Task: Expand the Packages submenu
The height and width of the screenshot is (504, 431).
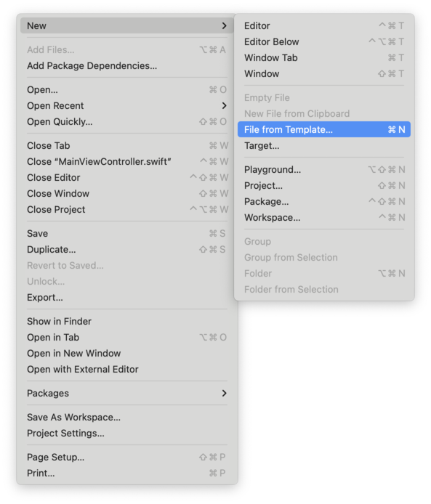Action: (x=127, y=393)
